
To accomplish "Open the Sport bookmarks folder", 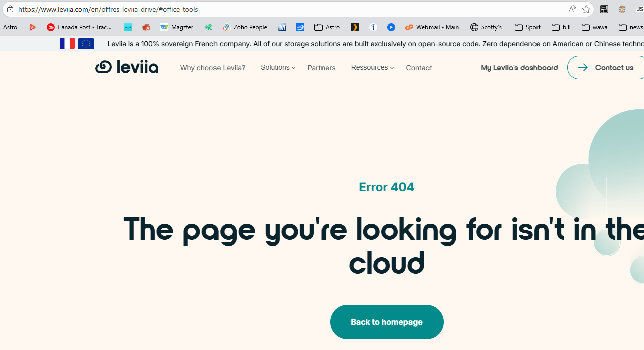I will tap(527, 27).
